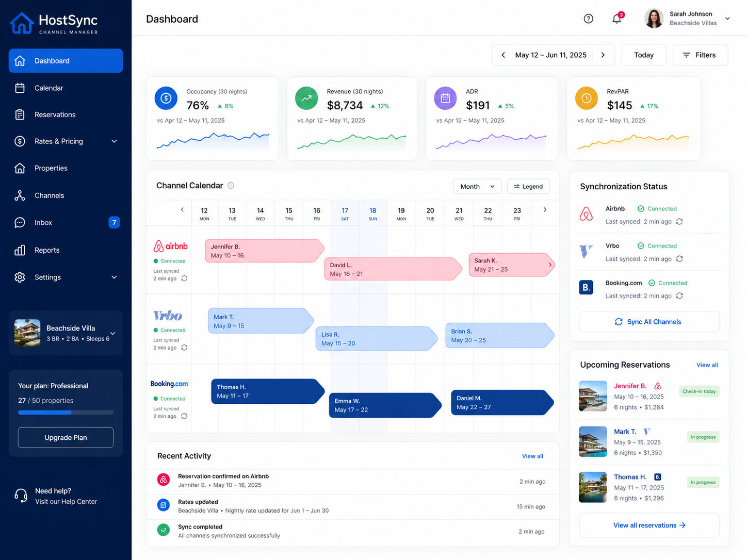
Task: Open the Month view dropdown
Action: (477, 187)
